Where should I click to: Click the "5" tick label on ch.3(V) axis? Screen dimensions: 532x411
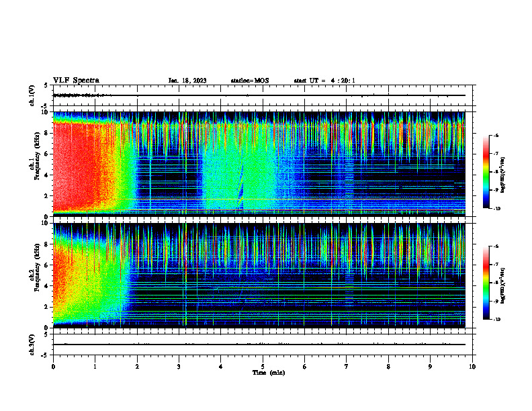47,334
